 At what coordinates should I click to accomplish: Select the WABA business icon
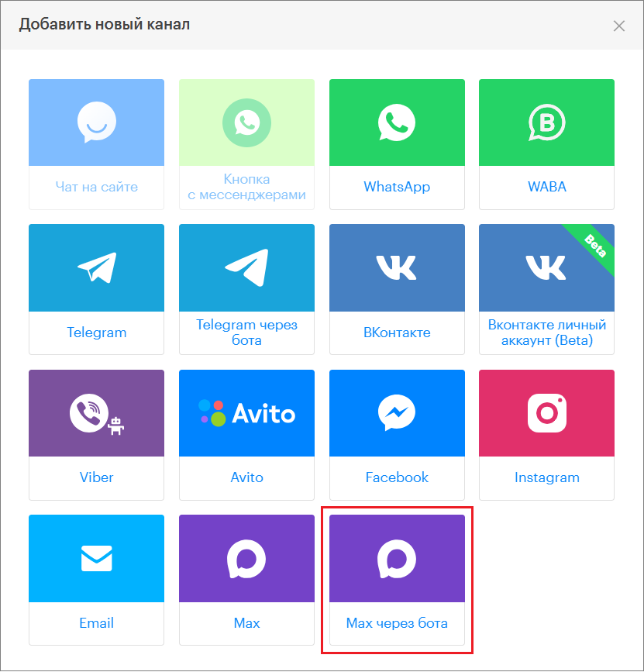(x=546, y=122)
